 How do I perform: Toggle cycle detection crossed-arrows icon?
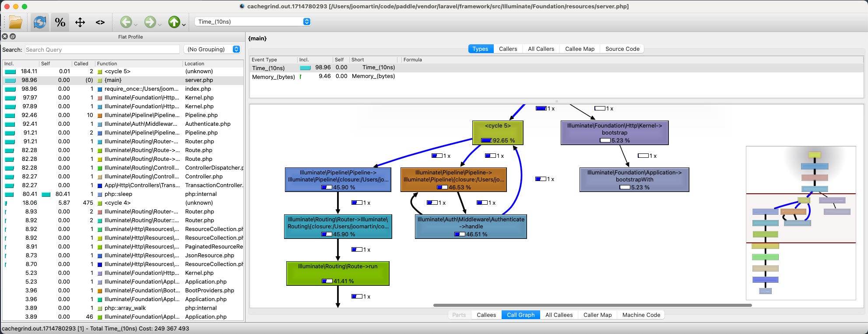point(80,22)
